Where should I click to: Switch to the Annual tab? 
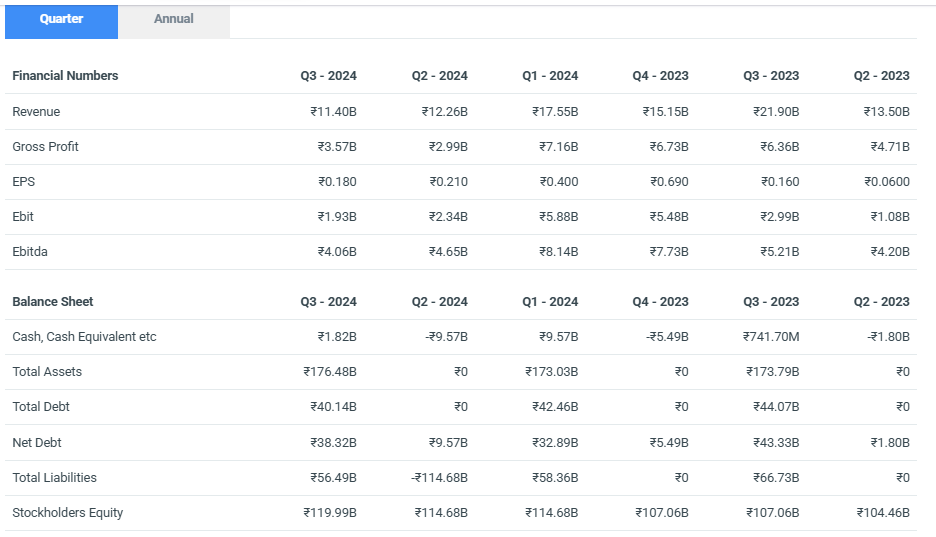click(174, 20)
